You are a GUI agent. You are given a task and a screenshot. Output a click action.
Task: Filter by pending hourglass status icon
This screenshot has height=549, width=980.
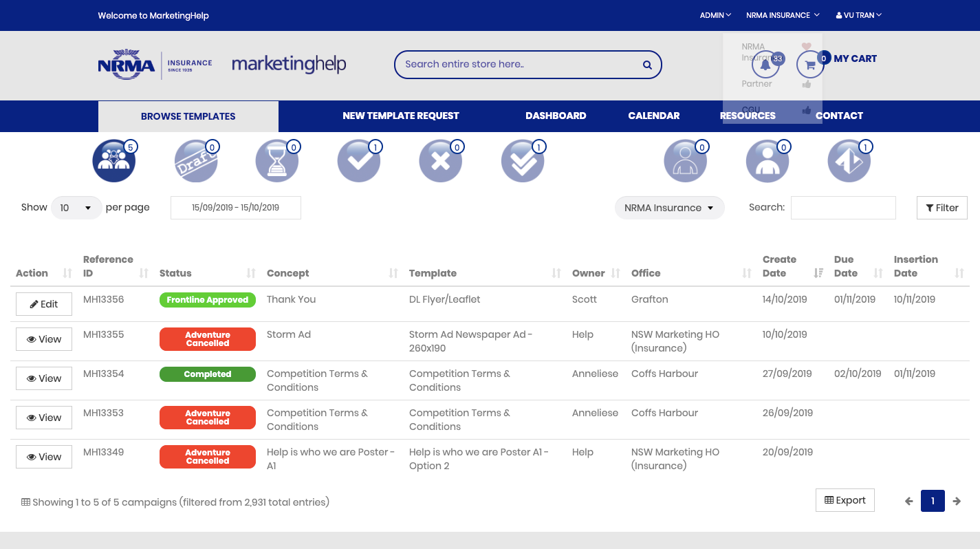[x=277, y=161]
